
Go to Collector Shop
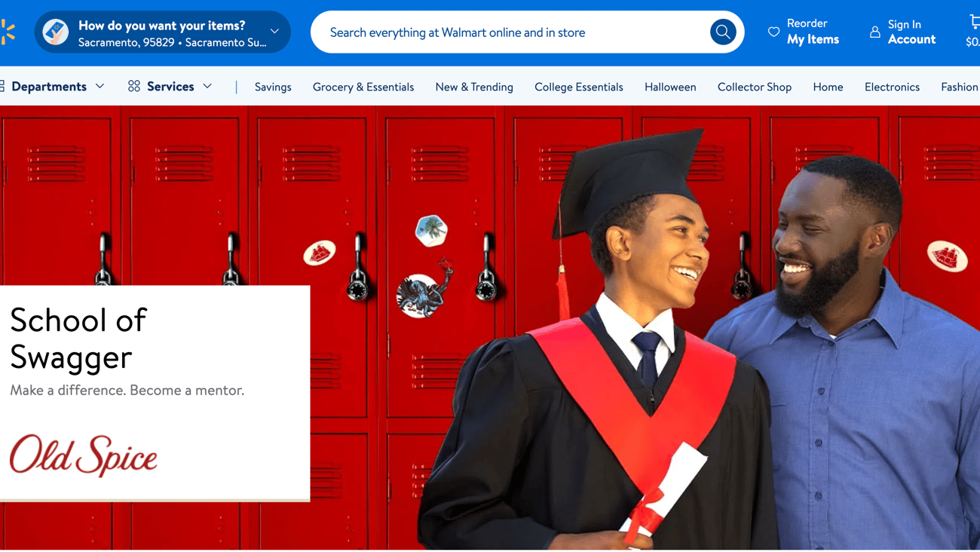click(755, 87)
